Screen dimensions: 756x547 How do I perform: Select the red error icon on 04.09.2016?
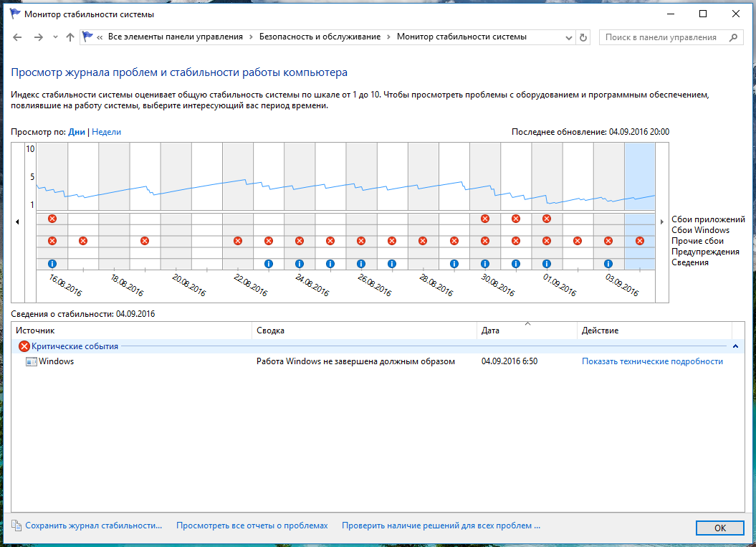point(639,241)
